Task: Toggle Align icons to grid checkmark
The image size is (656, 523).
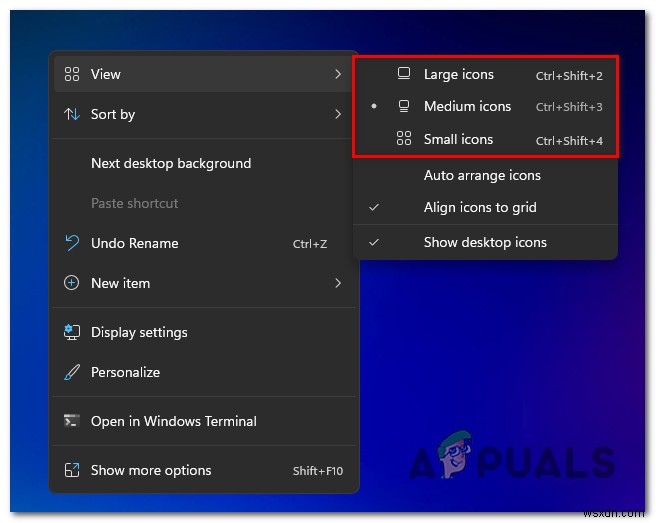Action: coord(374,207)
